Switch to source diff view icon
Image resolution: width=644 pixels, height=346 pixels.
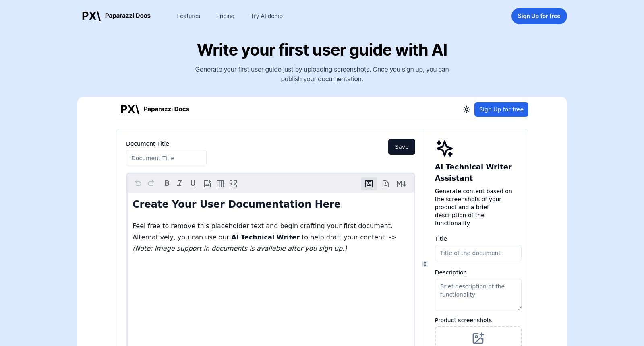click(385, 184)
